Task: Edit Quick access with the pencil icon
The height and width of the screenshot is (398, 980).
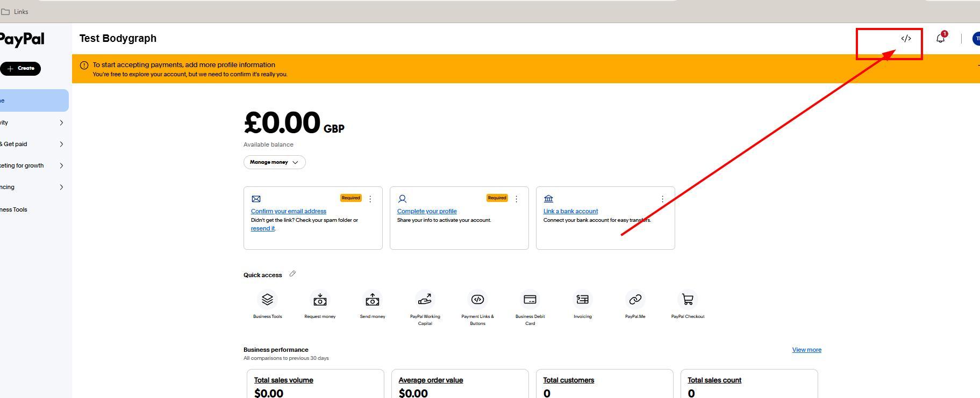Action: pos(292,274)
